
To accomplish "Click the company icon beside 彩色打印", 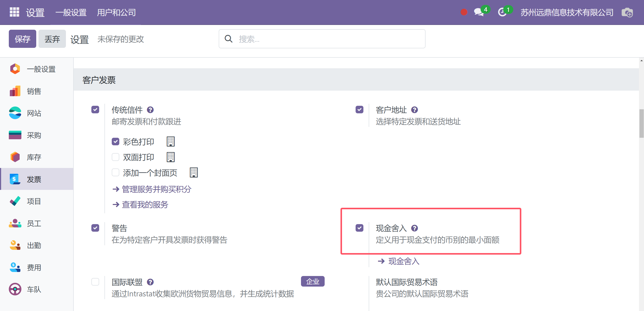I will click(x=171, y=142).
